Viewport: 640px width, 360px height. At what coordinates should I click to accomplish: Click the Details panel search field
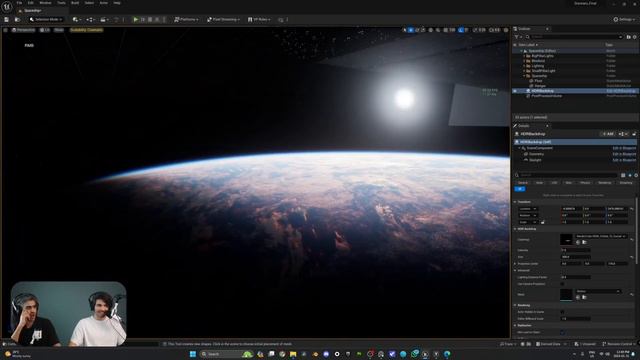tap(567, 175)
